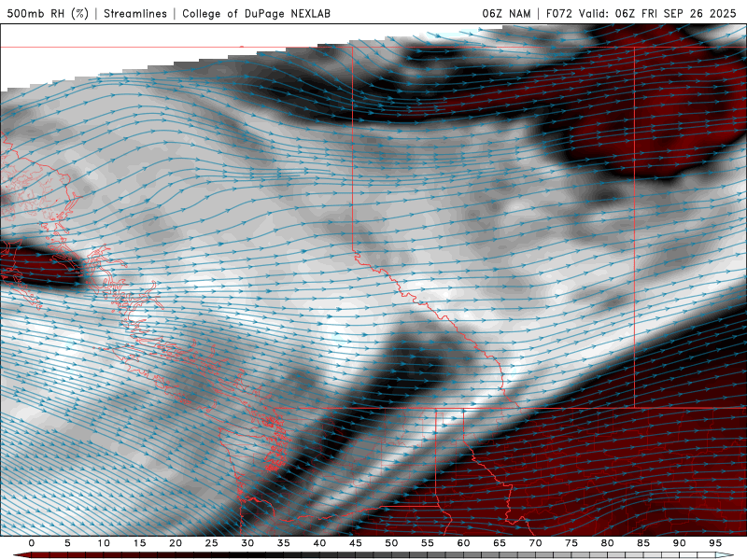Click the "College of DuPage NEXLAB" text
Viewport: 747px width, 560px height.
click(256, 13)
